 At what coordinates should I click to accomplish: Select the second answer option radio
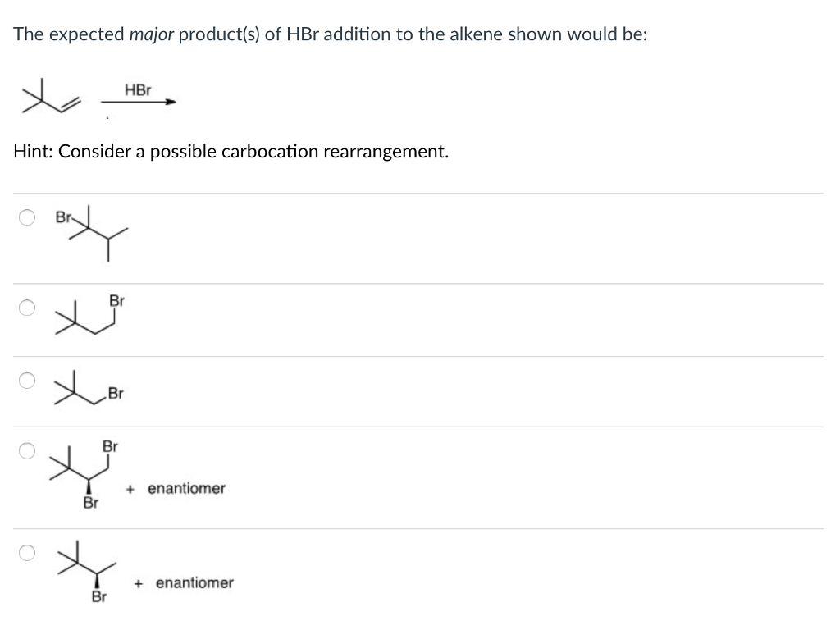click(x=26, y=307)
